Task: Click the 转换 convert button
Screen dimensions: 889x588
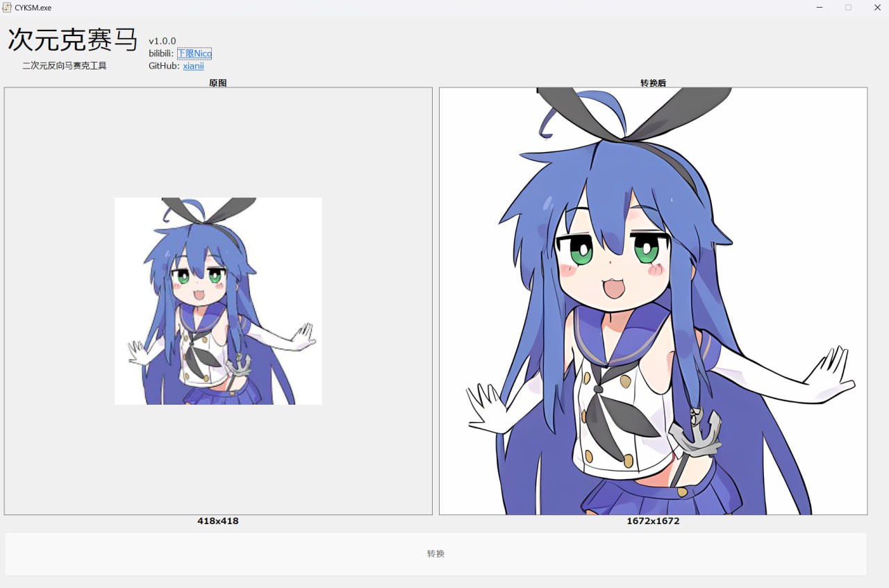Action: pyautogui.click(x=435, y=554)
